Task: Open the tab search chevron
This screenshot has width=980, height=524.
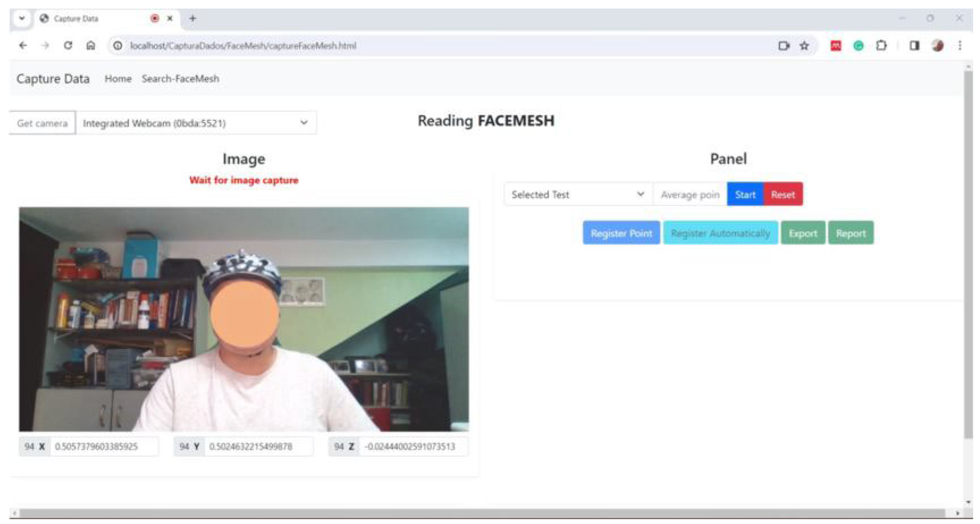Action: pyautogui.click(x=22, y=18)
